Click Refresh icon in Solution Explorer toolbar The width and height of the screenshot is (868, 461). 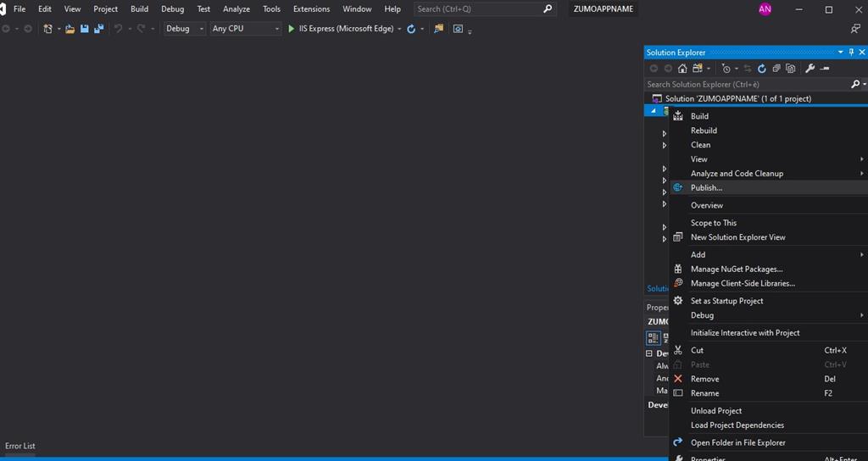coord(761,69)
